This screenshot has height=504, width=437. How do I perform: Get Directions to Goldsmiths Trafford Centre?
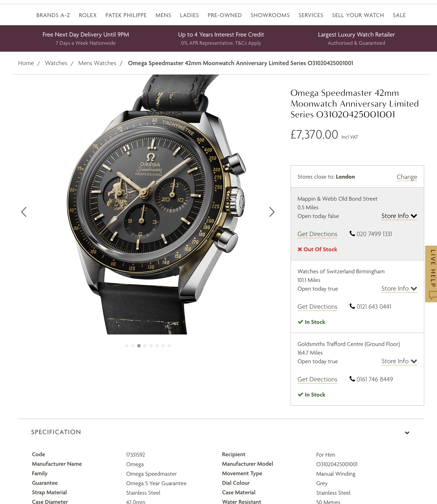[317, 379]
